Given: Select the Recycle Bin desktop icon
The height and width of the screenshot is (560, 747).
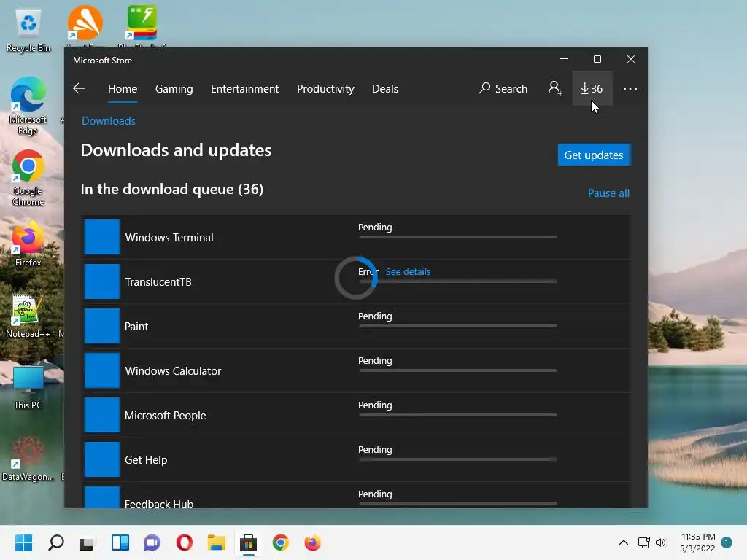Looking at the screenshot, I should click(28, 29).
